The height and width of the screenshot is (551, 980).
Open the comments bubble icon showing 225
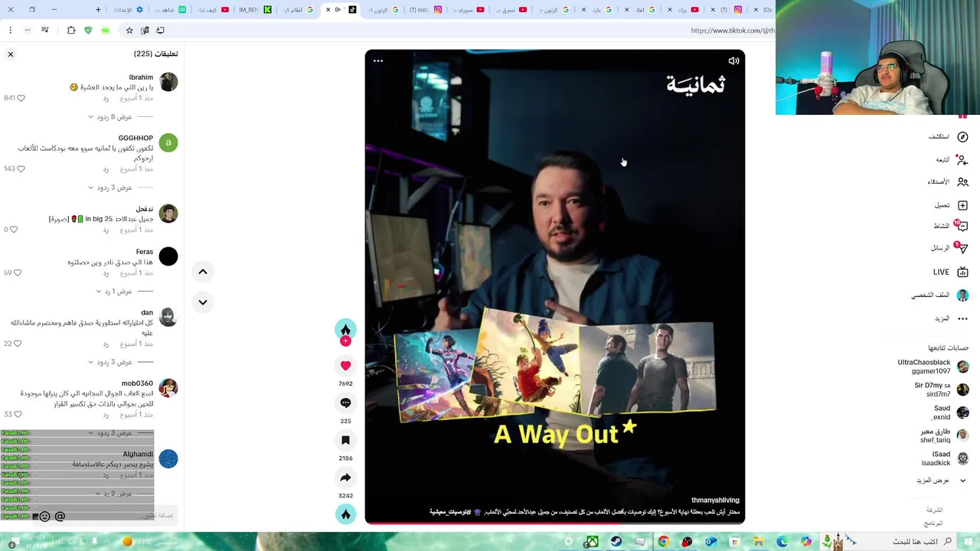pos(345,403)
